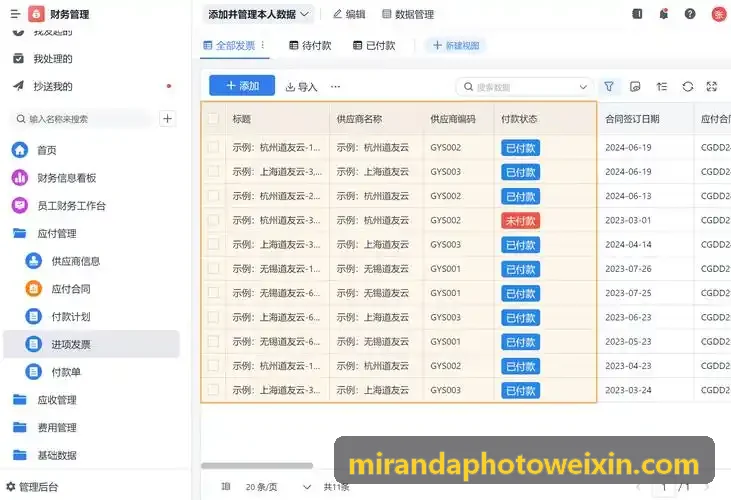Check row dated 2023-06-23 checkbox
731x500 pixels.
pyautogui.click(x=213, y=317)
